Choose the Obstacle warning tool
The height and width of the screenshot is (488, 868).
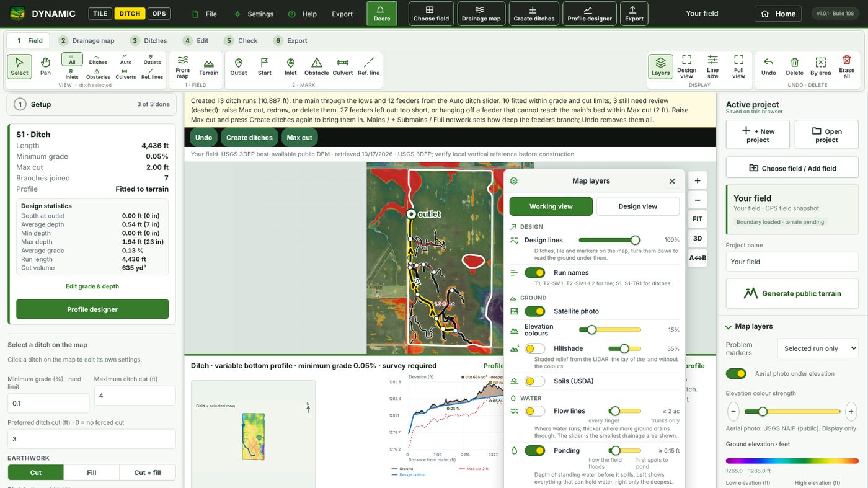[x=317, y=66]
